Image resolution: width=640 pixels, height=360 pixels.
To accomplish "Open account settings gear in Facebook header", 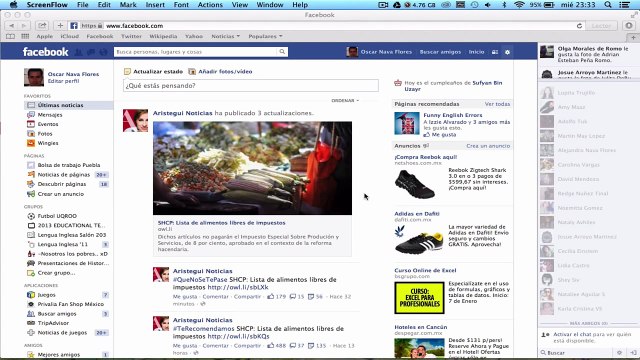I will click(x=507, y=52).
